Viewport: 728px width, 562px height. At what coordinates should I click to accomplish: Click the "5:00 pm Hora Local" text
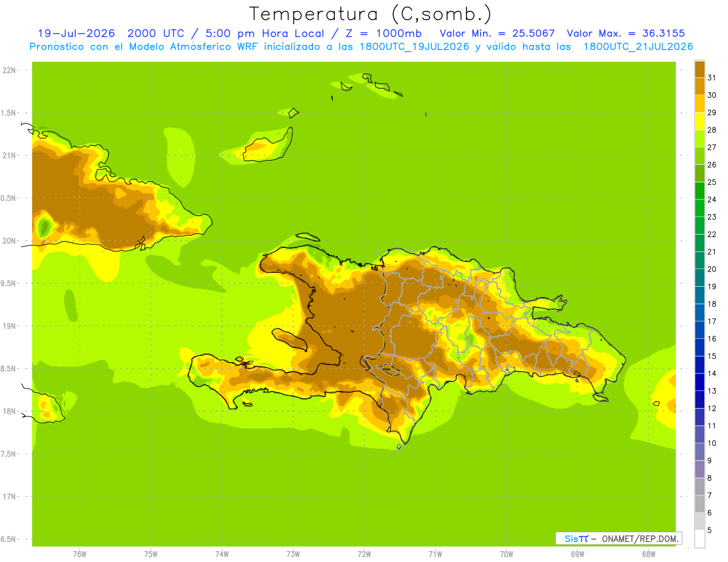(x=263, y=33)
